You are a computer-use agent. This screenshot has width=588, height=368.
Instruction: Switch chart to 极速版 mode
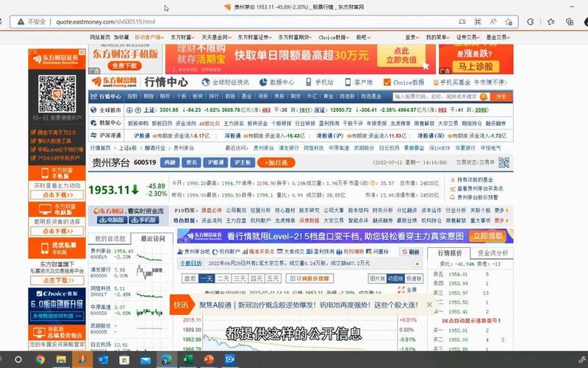(414, 278)
